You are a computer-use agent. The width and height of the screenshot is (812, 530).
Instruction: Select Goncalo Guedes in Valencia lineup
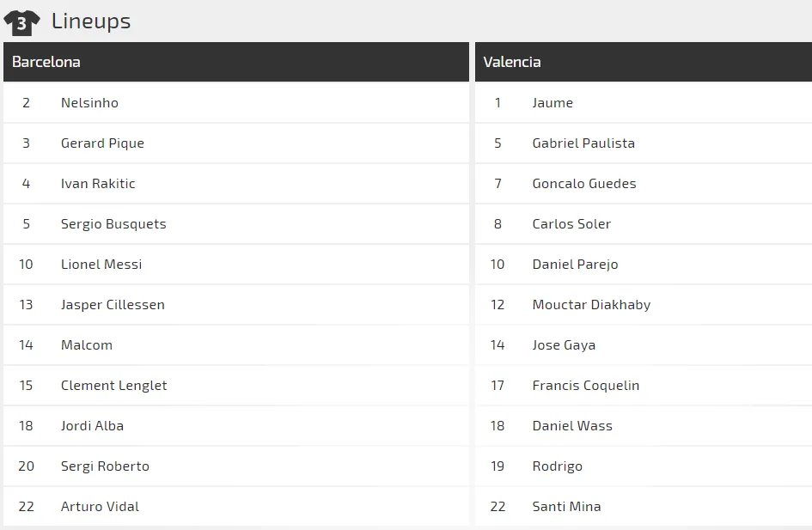point(584,184)
